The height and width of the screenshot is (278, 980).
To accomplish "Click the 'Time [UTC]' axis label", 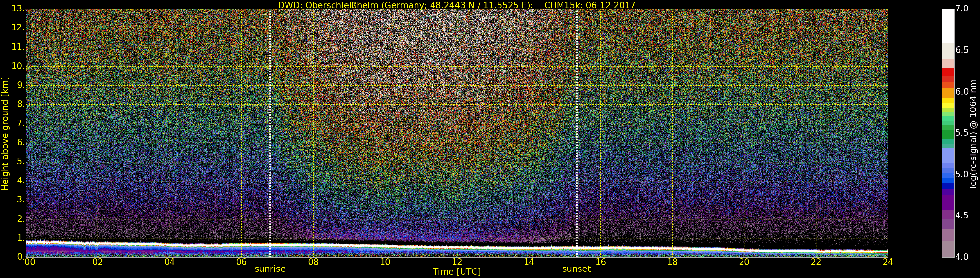I will [457, 272].
